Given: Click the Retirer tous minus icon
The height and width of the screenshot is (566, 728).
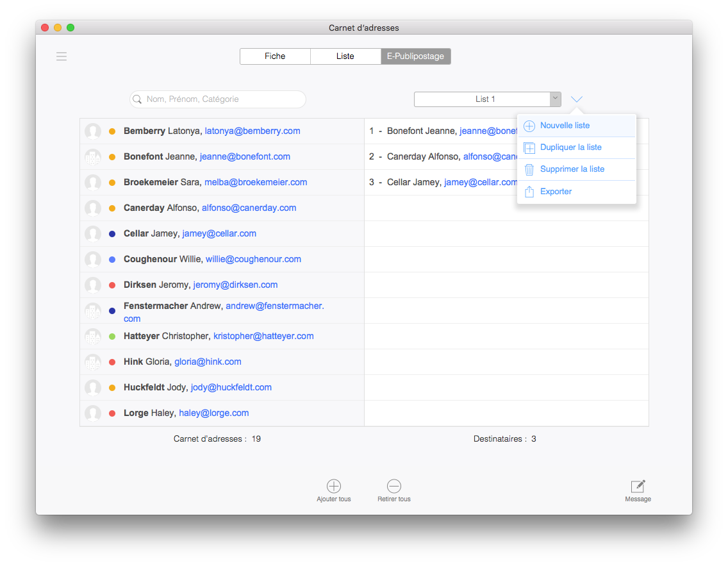Looking at the screenshot, I should 394,486.
